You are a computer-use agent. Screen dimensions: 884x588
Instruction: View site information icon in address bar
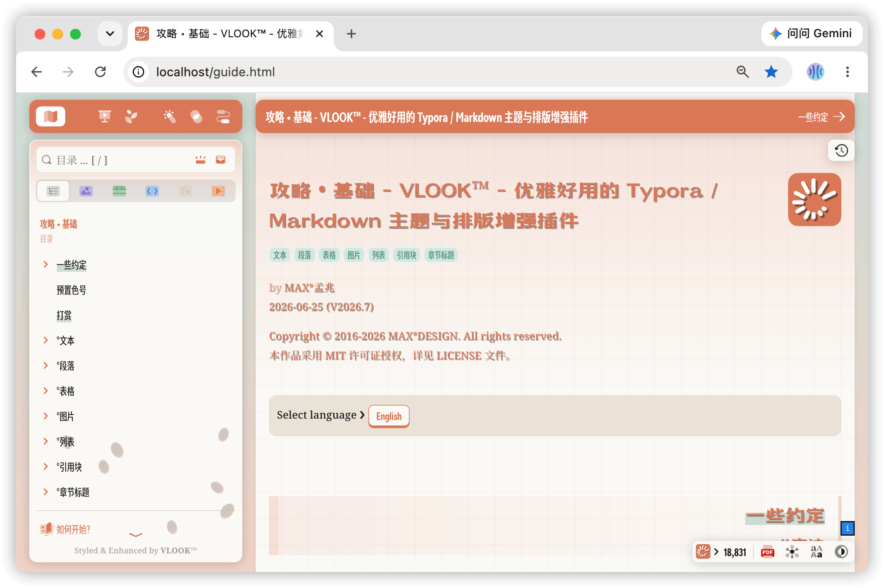138,72
